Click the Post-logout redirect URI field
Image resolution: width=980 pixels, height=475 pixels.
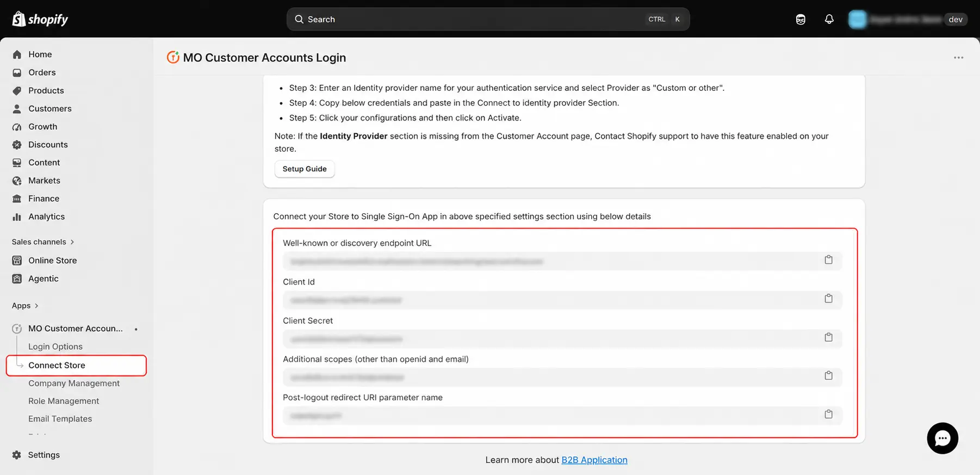coord(562,415)
